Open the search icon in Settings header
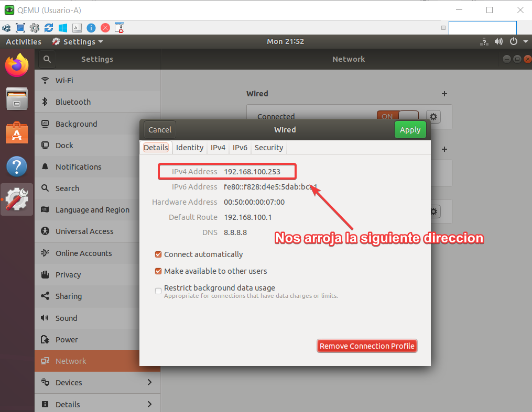Viewport: 532px width, 412px height. pos(47,59)
